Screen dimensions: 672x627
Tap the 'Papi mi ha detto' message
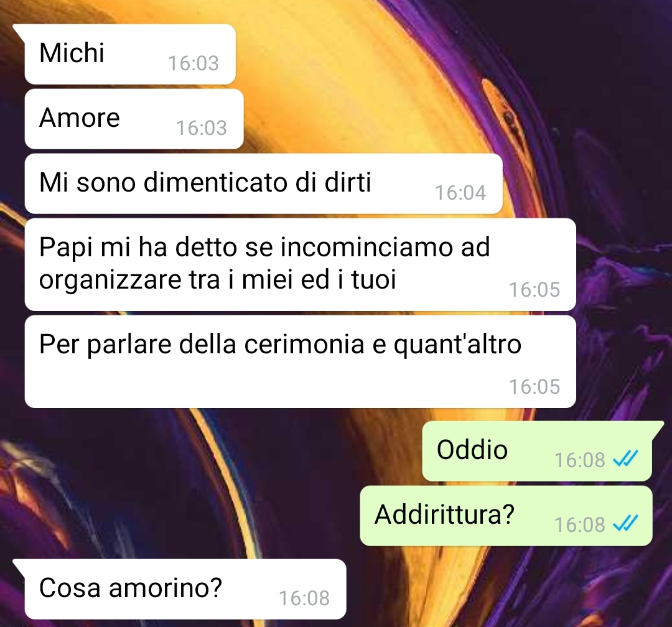[300, 264]
